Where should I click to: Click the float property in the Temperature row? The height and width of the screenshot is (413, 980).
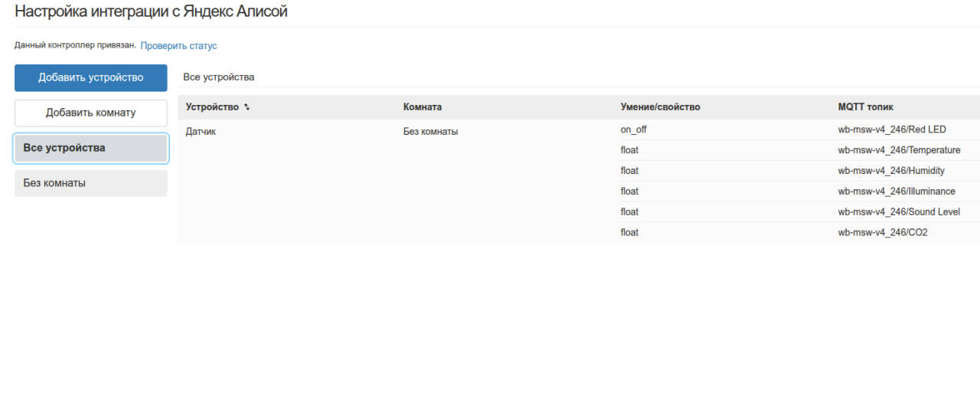[629, 150]
